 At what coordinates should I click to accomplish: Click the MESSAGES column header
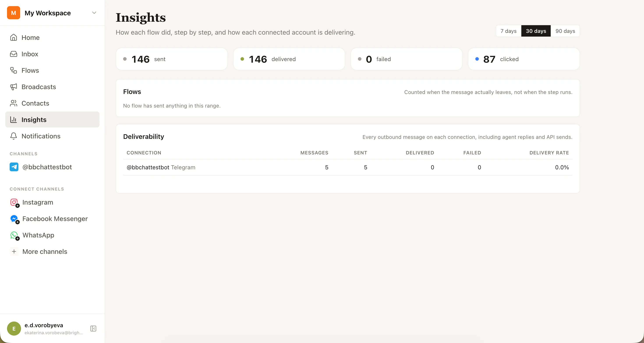(314, 153)
